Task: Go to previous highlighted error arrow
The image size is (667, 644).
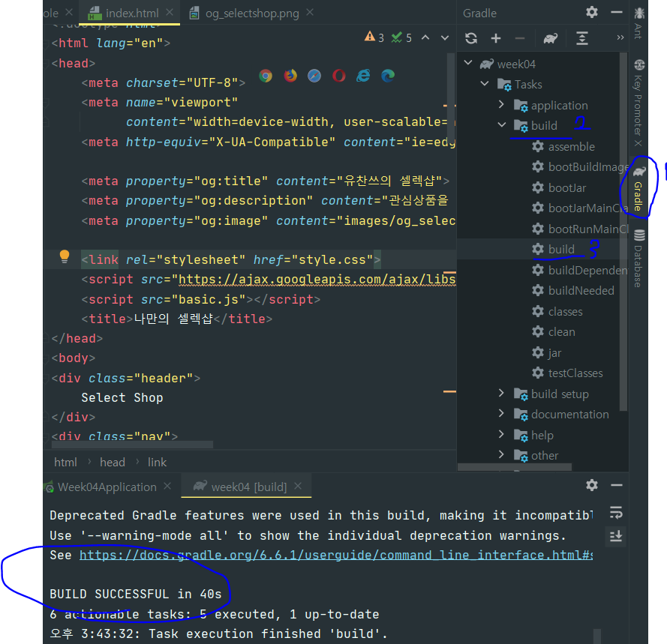Action: (x=425, y=37)
